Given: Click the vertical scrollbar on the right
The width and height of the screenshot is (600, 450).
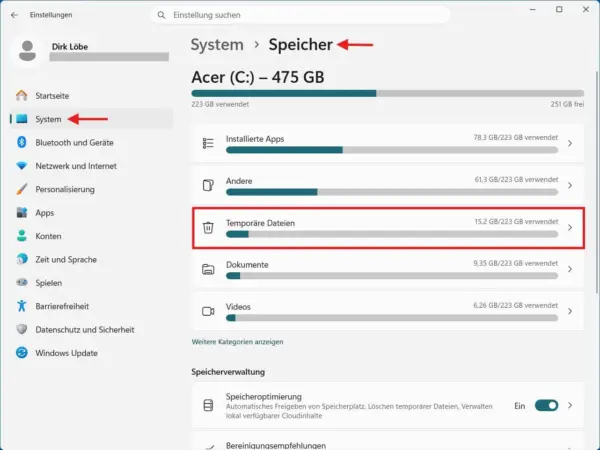Looking at the screenshot, I should pos(597,182).
